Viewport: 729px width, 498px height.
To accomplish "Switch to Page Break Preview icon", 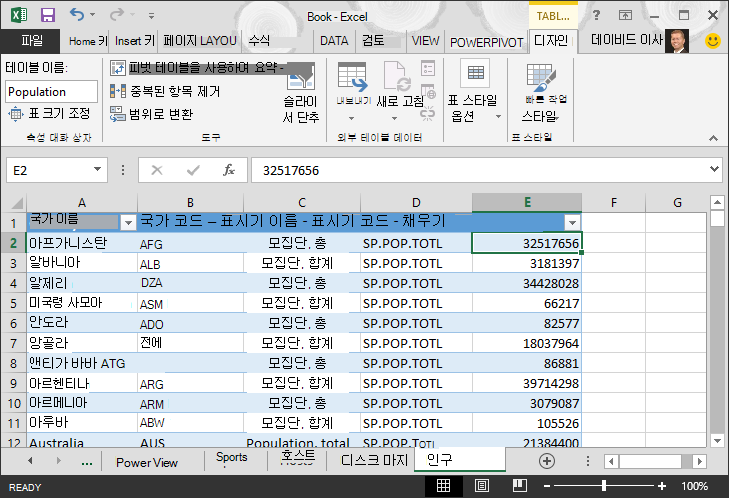I will click(519, 486).
